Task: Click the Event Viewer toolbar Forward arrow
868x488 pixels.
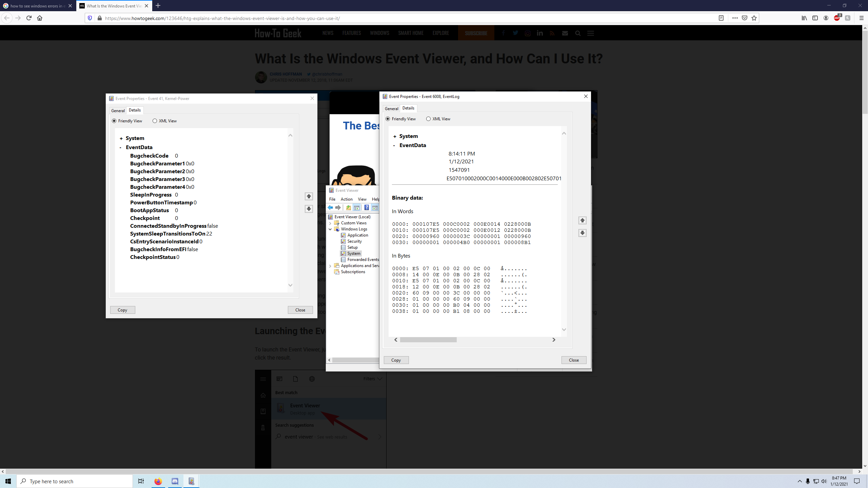Action: click(x=338, y=208)
